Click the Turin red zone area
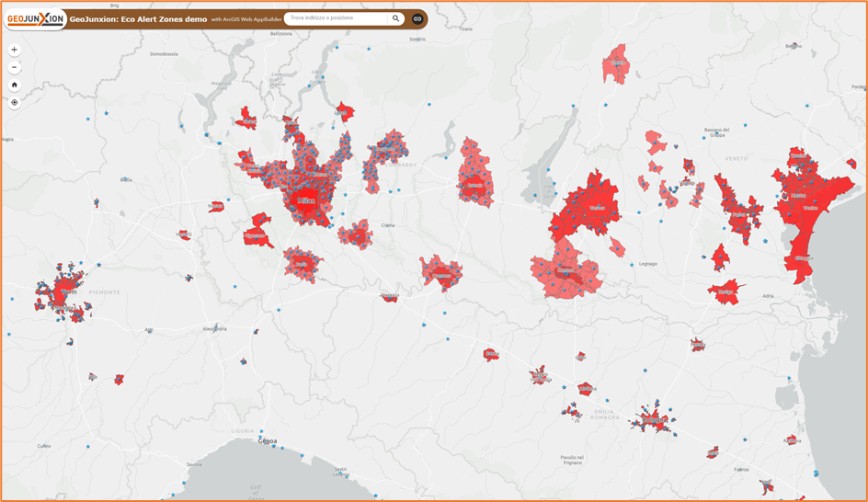Screen dimensions: 868x502 tap(61, 292)
